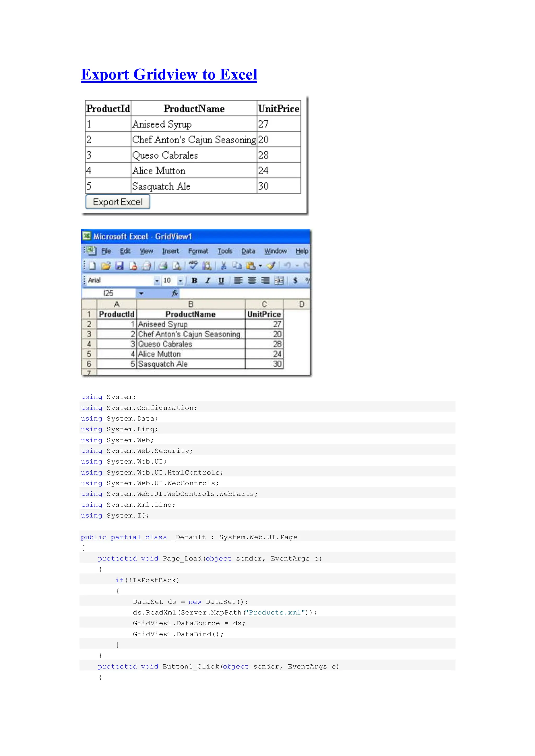Click the Cut scissors icon
The width and height of the screenshot is (535, 756).
[x=223, y=265]
